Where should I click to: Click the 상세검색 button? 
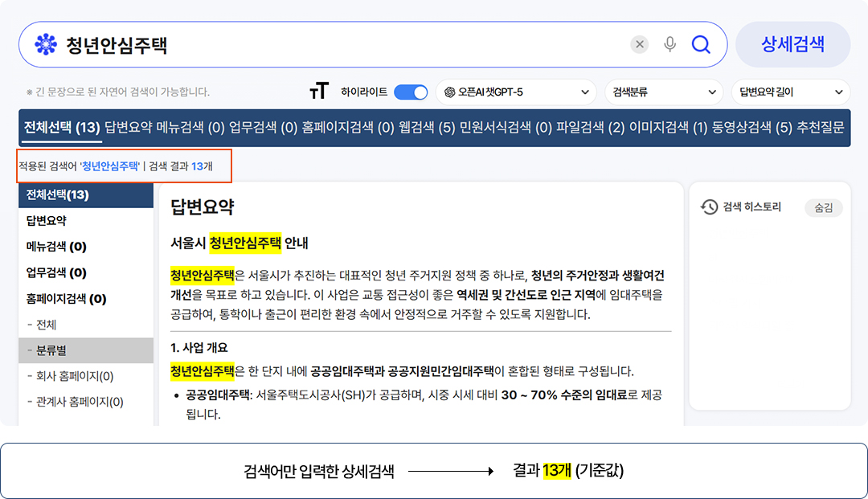pyautogui.click(x=792, y=44)
